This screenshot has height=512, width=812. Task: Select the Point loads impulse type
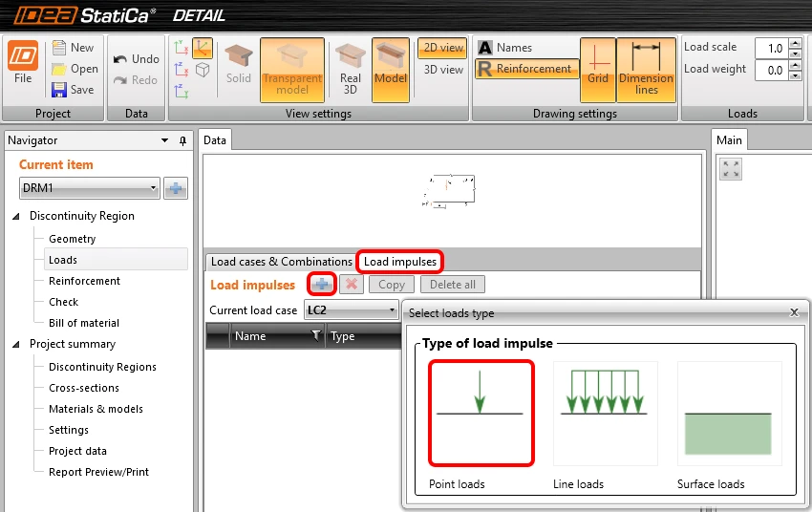click(x=481, y=414)
